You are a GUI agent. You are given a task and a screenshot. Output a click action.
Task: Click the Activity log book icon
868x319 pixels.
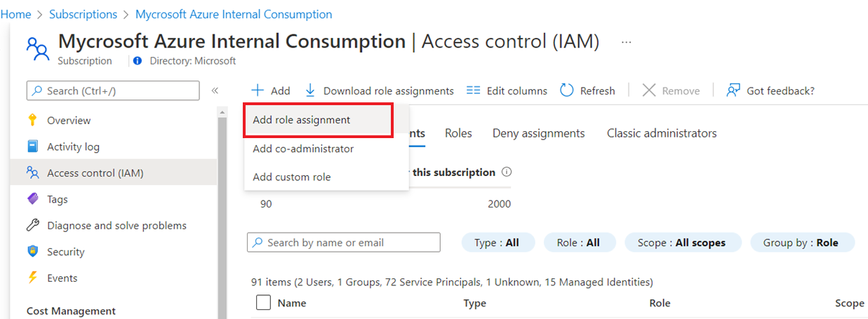tap(32, 147)
